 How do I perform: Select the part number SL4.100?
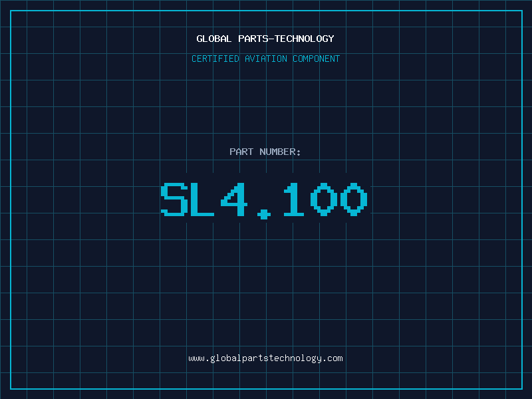click(264, 201)
